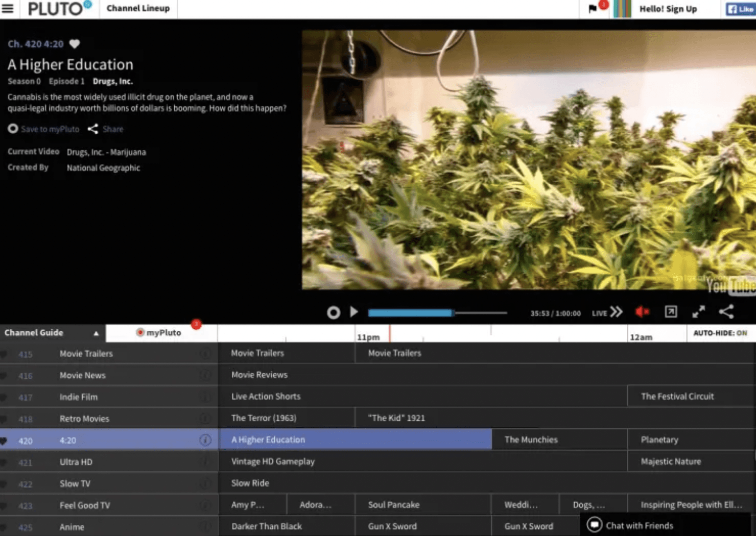Toggle AUTO-HIDE setting

(x=720, y=333)
